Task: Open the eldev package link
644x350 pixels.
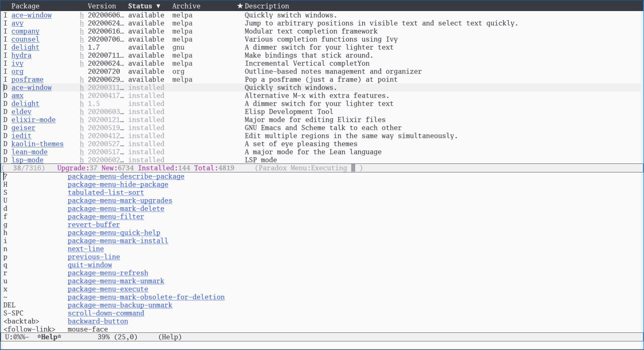Action: tap(21, 112)
